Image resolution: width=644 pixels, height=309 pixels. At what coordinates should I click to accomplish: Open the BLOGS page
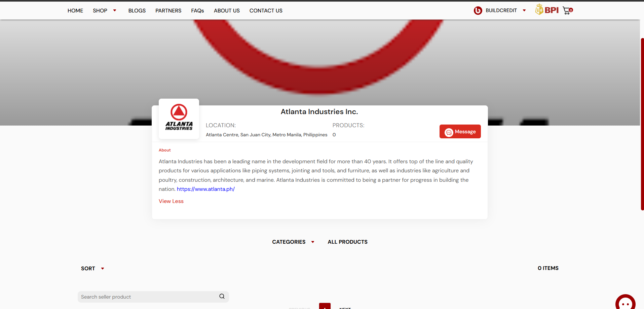coord(137,11)
